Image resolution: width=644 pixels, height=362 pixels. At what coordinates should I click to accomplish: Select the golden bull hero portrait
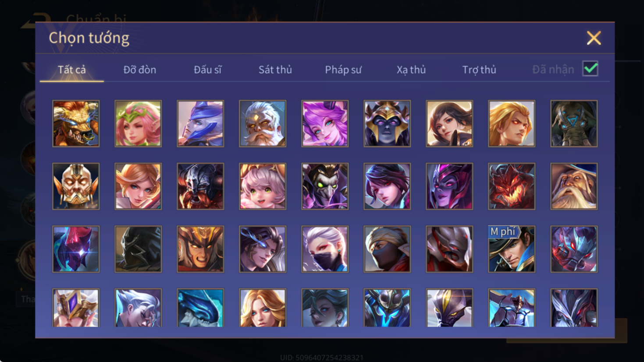[76, 124]
